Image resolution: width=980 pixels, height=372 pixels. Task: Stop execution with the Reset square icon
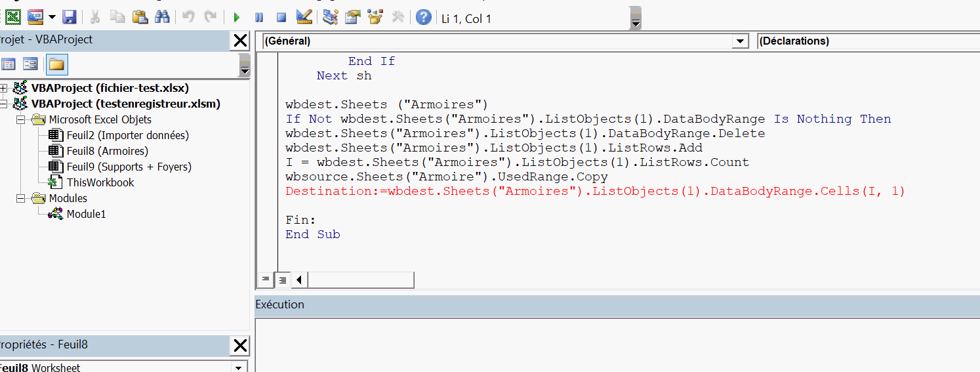click(281, 17)
